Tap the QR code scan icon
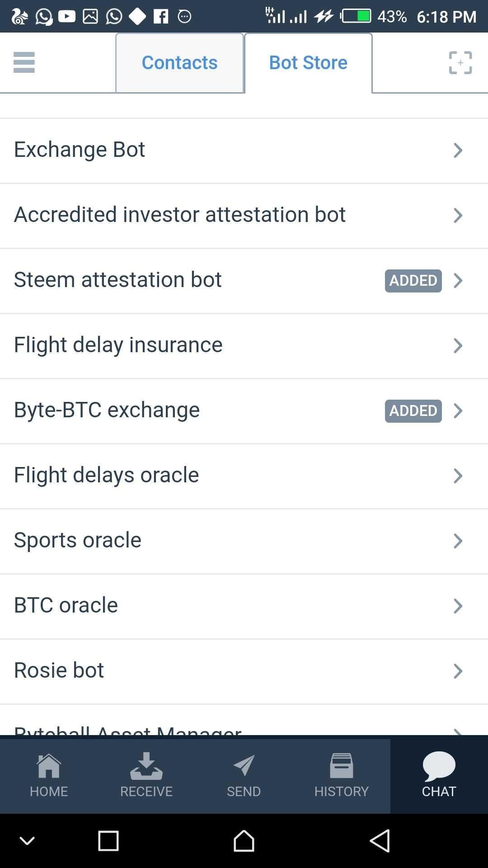This screenshot has width=488, height=868. click(460, 62)
